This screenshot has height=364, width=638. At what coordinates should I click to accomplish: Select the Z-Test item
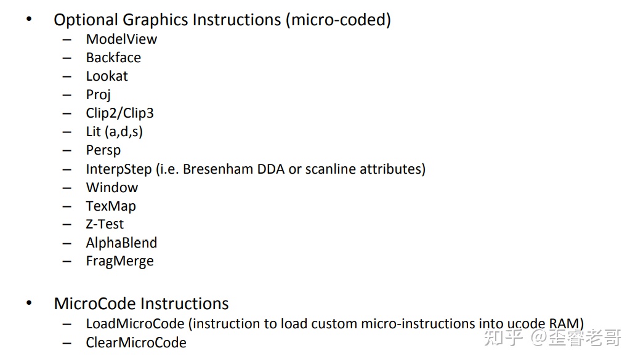pyautogui.click(x=105, y=224)
